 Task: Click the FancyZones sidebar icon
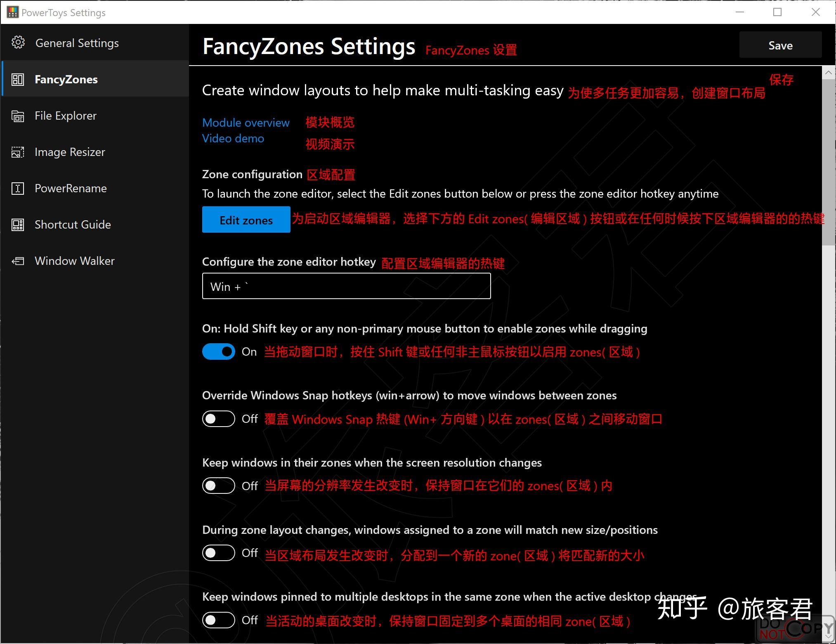18,79
